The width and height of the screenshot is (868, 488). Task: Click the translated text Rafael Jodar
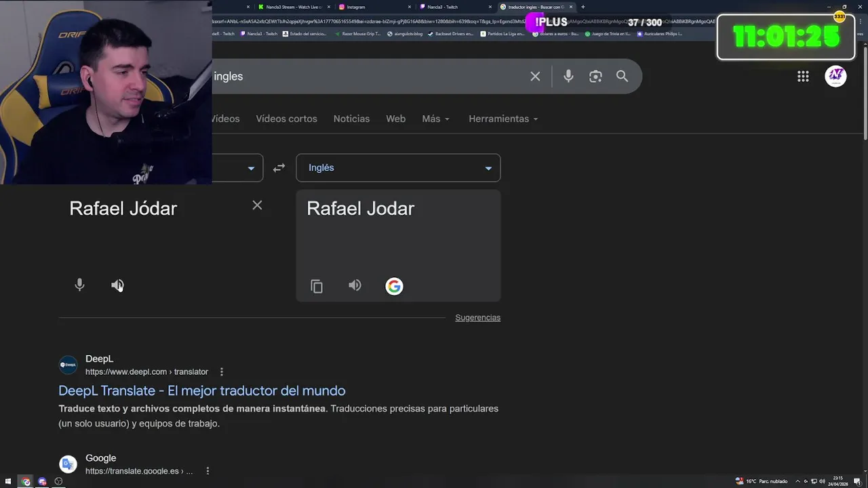(360, 208)
